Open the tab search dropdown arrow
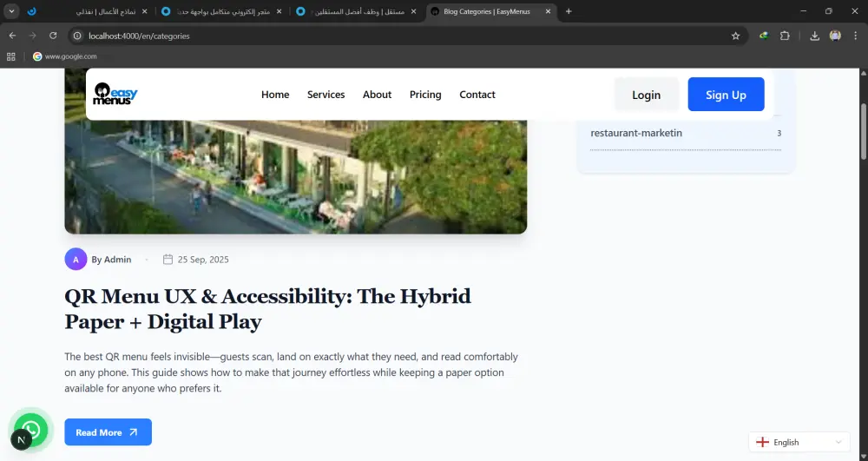Image resolution: width=868 pixels, height=461 pixels. pos(11,11)
